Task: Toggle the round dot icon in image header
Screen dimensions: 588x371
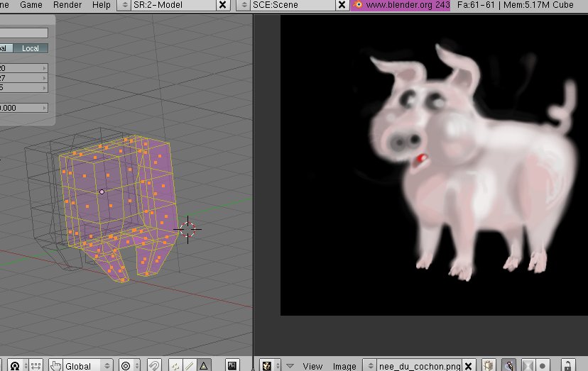Action: [543, 365]
